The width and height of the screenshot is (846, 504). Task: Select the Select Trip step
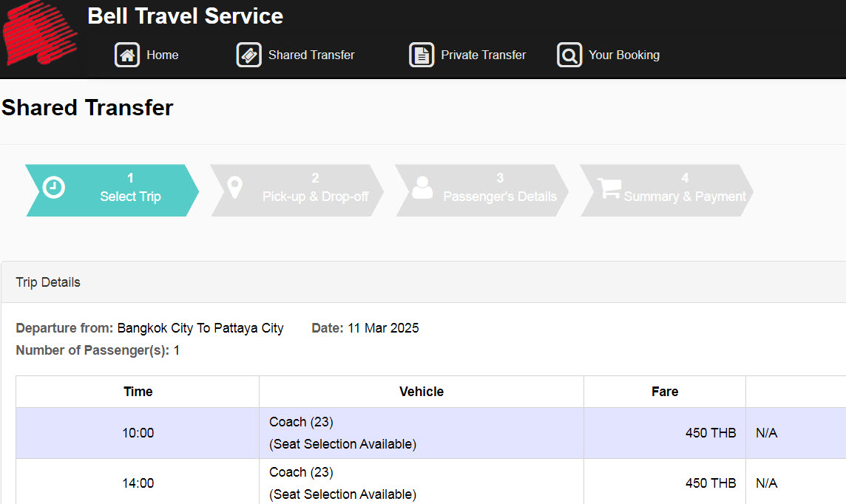coord(130,197)
